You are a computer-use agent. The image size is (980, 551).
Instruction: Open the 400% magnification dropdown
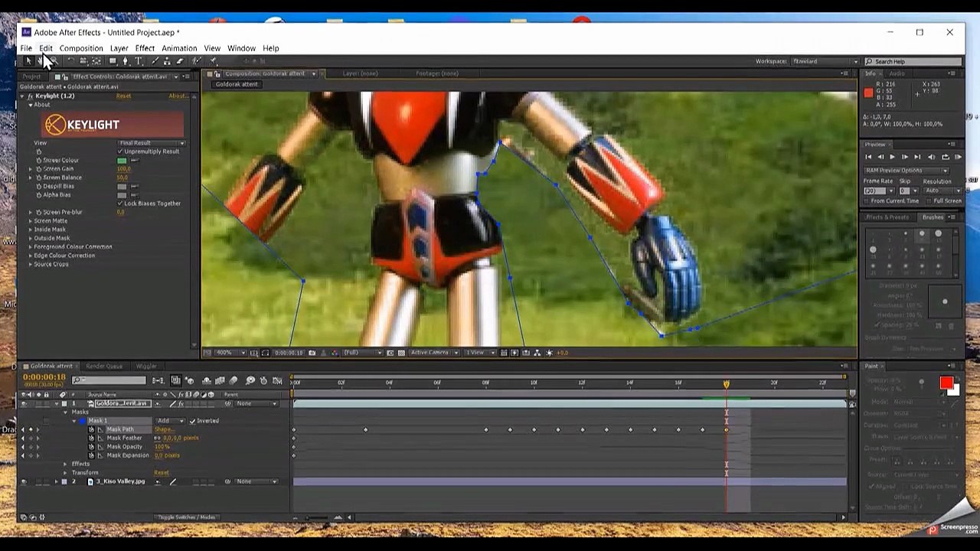point(229,353)
